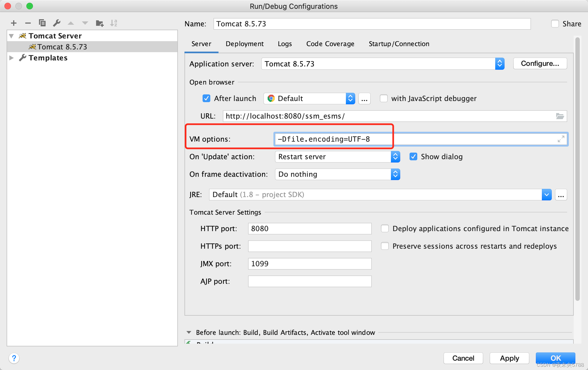Image resolution: width=588 pixels, height=370 pixels.
Task: Open the Startup/Connection tab
Action: tap(399, 44)
